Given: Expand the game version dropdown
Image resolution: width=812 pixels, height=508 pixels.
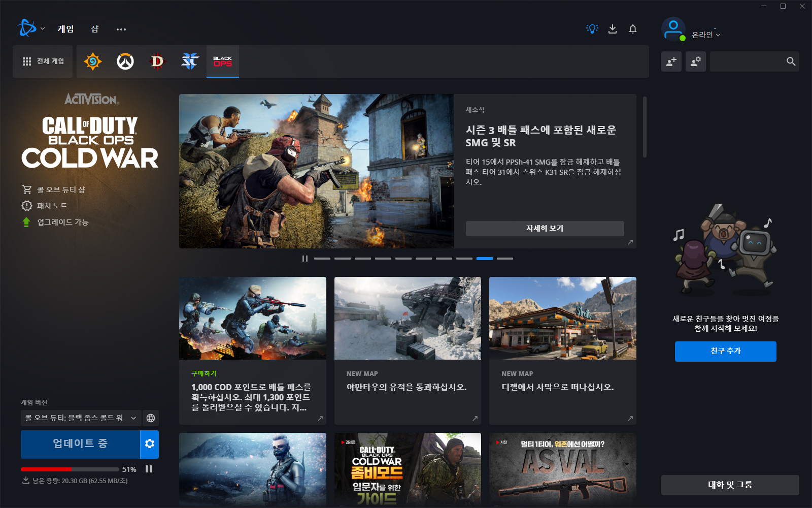Looking at the screenshot, I should pos(81,418).
